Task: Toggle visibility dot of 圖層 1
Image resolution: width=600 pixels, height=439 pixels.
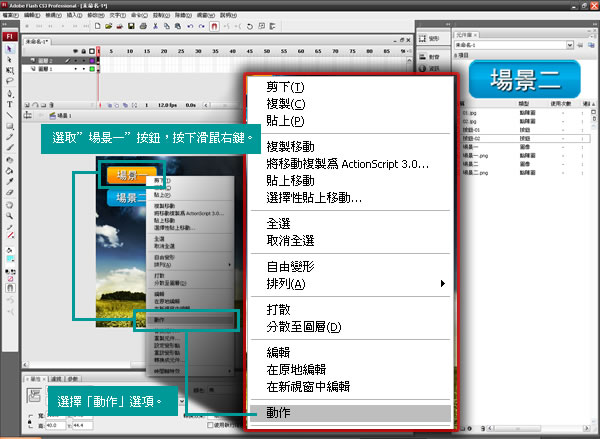Action: 76,69
